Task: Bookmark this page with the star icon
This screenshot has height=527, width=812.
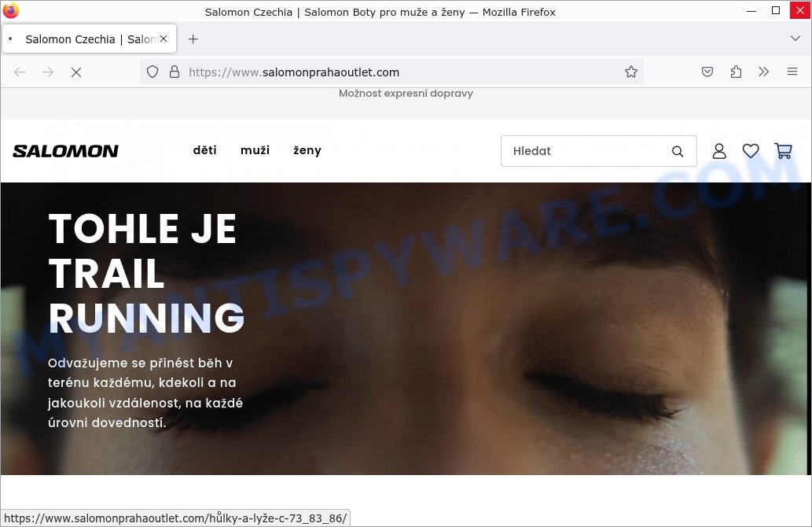Action: pos(630,72)
